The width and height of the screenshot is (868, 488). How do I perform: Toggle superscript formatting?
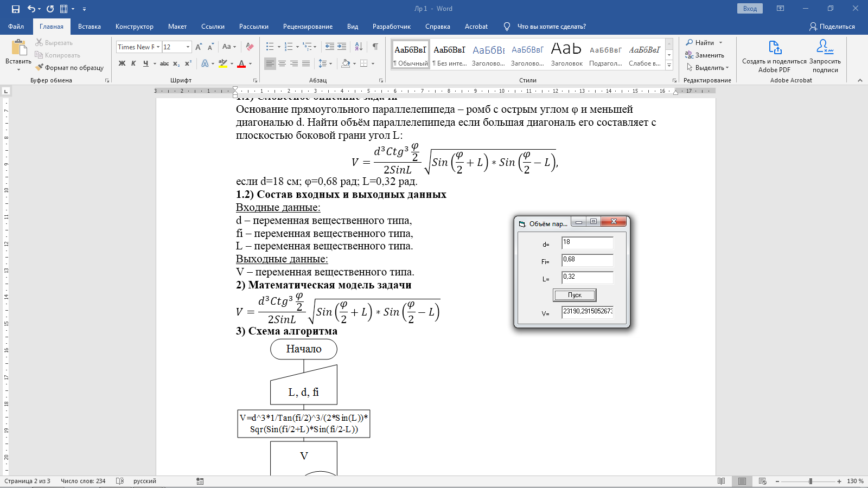point(188,63)
